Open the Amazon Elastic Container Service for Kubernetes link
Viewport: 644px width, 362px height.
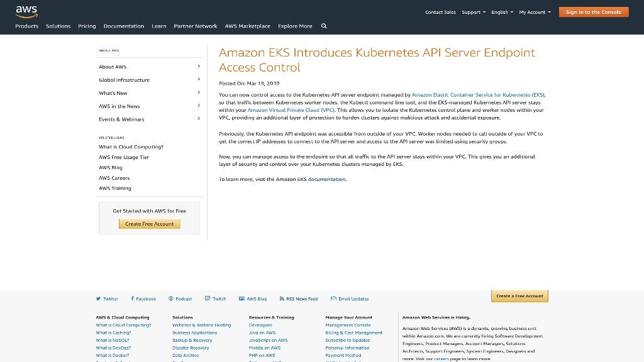point(478,95)
